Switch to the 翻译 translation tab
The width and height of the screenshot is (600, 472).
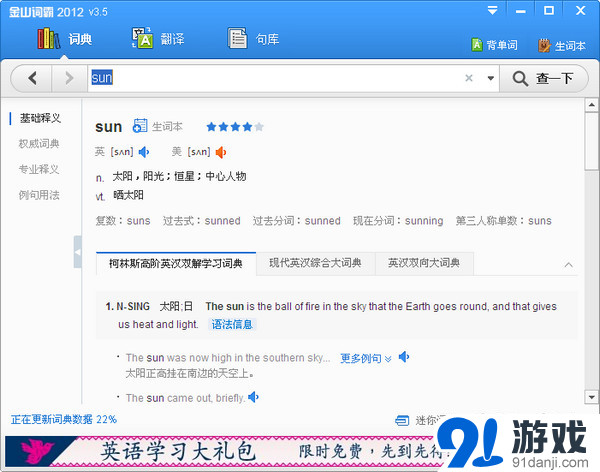[x=158, y=39]
